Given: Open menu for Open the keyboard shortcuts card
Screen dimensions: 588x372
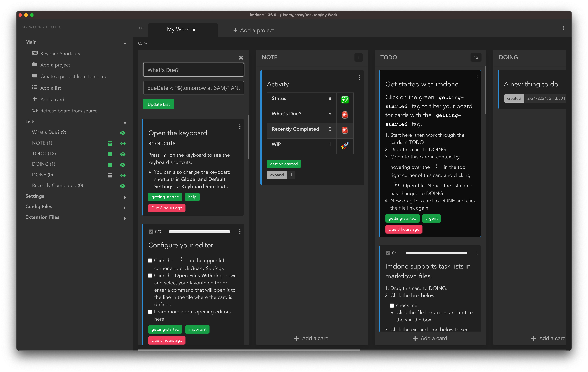Looking at the screenshot, I should click(240, 126).
